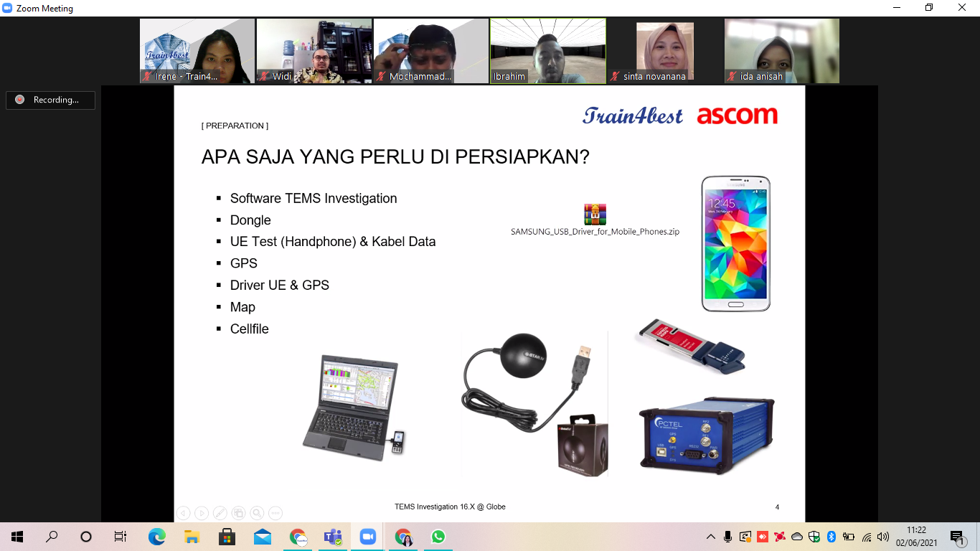Toggle Bluetooth tray icon

[x=831, y=537]
